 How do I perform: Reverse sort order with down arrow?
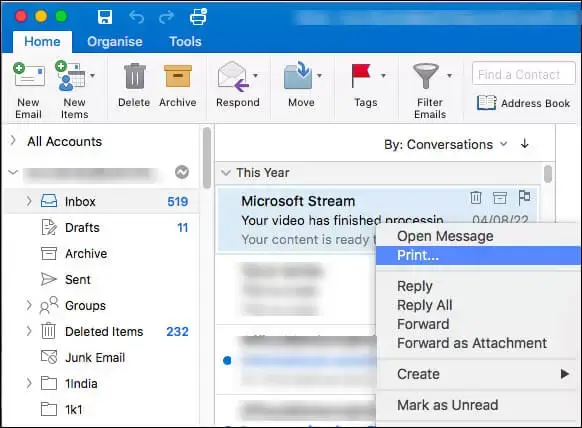(524, 143)
